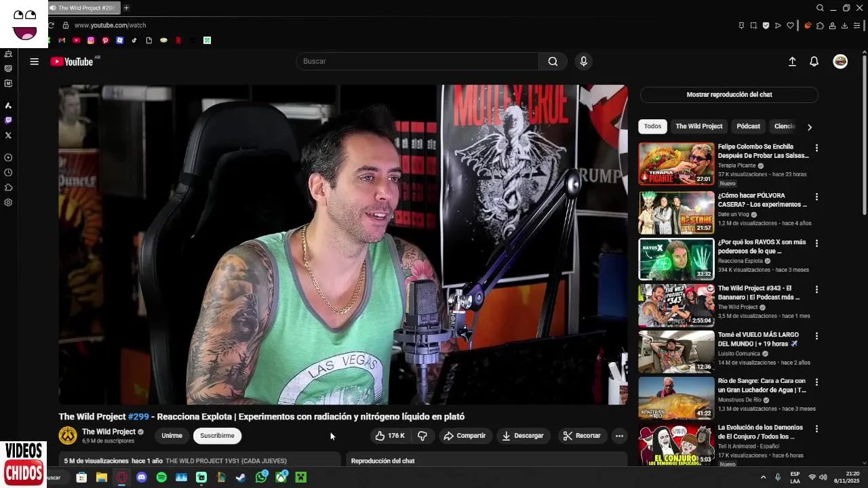The height and width of the screenshot is (488, 868).
Task: Click the browser snapshot capture icon
Action: tap(753, 26)
